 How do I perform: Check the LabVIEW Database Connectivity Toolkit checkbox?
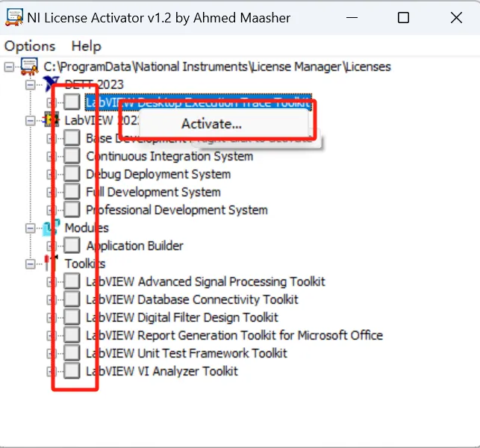72,299
